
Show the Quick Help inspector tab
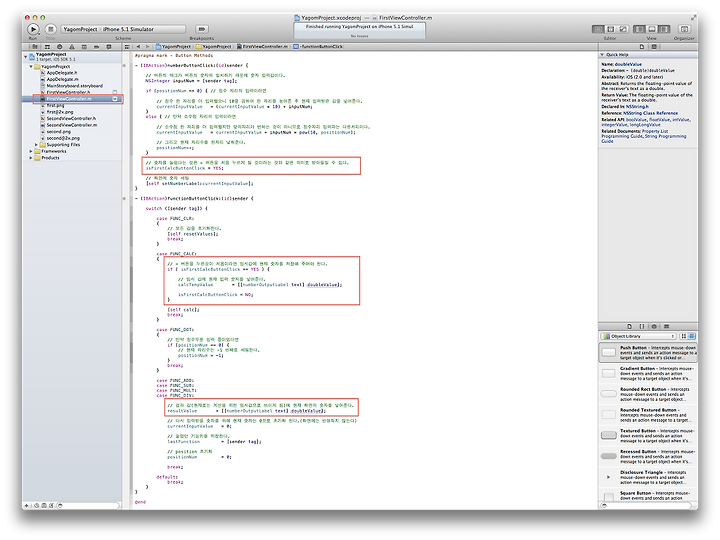[x=654, y=46]
